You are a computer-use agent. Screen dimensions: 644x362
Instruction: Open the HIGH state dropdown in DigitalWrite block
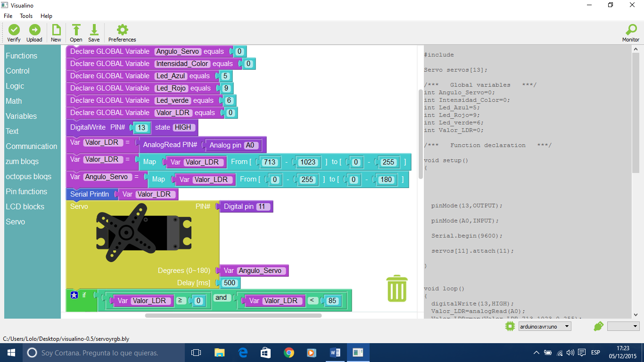[185, 127]
